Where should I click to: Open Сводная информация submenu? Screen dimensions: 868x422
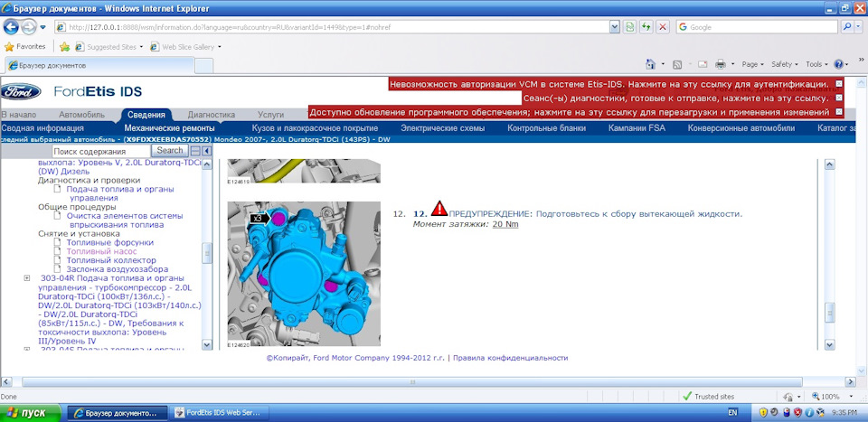tap(42, 128)
